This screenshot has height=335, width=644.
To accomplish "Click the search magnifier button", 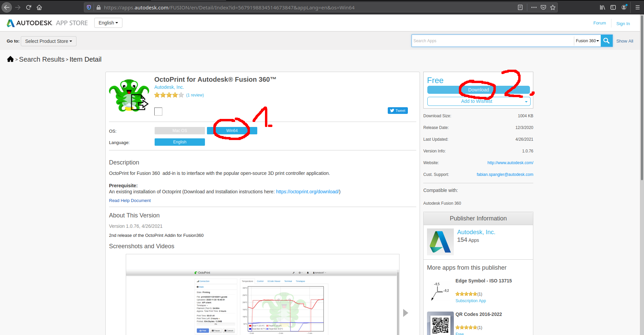I will pos(606,41).
